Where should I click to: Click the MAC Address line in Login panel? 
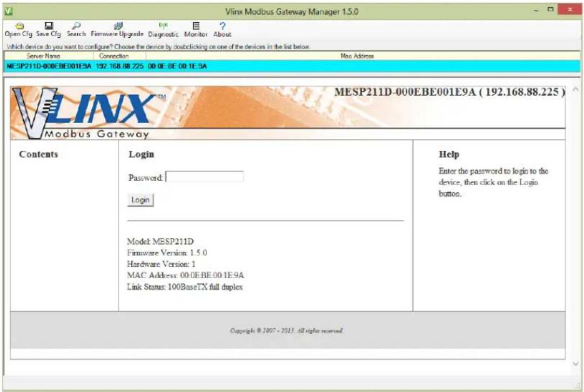tap(185, 275)
